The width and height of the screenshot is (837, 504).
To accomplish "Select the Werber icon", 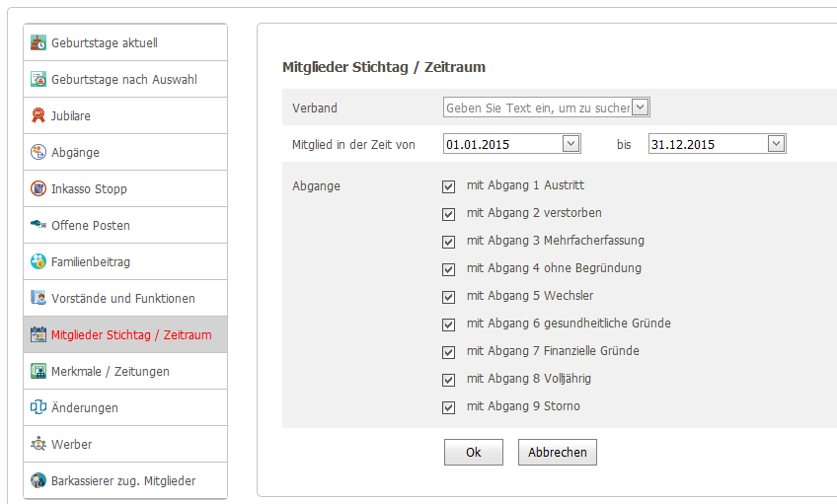I will click(38, 444).
